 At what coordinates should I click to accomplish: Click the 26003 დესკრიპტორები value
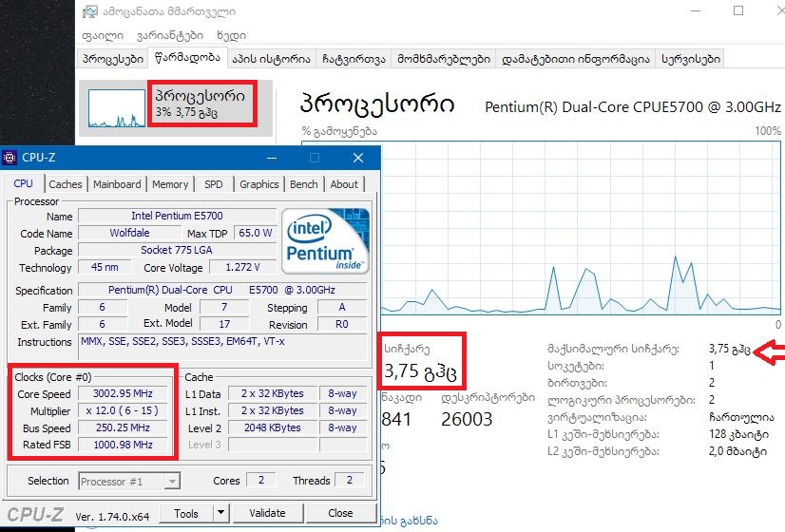point(467,419)
